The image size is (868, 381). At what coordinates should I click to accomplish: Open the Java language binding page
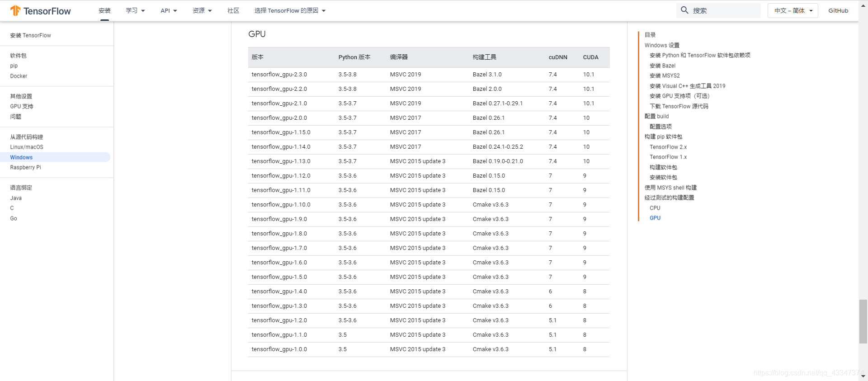click(x=16, y=198)
